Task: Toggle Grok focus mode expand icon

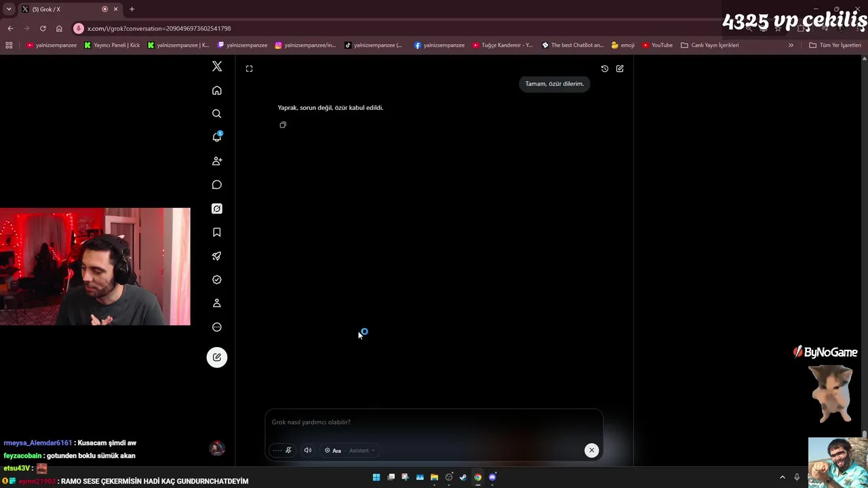Action: pos(250,68)
